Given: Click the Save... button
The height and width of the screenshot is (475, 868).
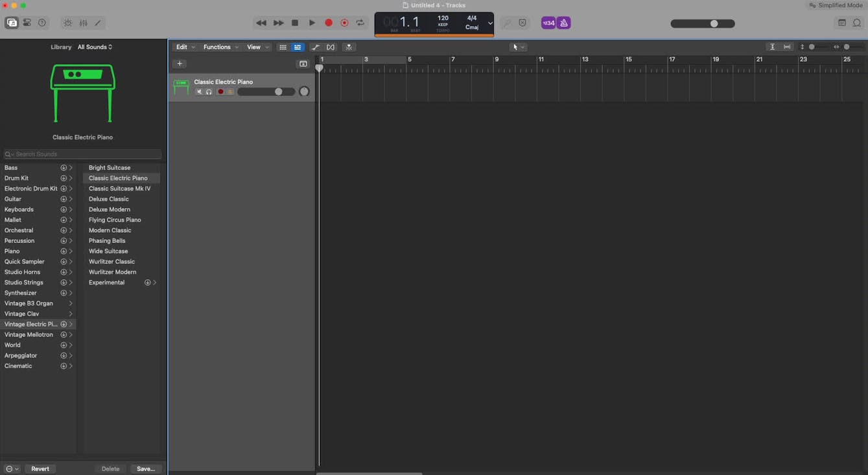Looking at the screenshot, I should 146,469.
